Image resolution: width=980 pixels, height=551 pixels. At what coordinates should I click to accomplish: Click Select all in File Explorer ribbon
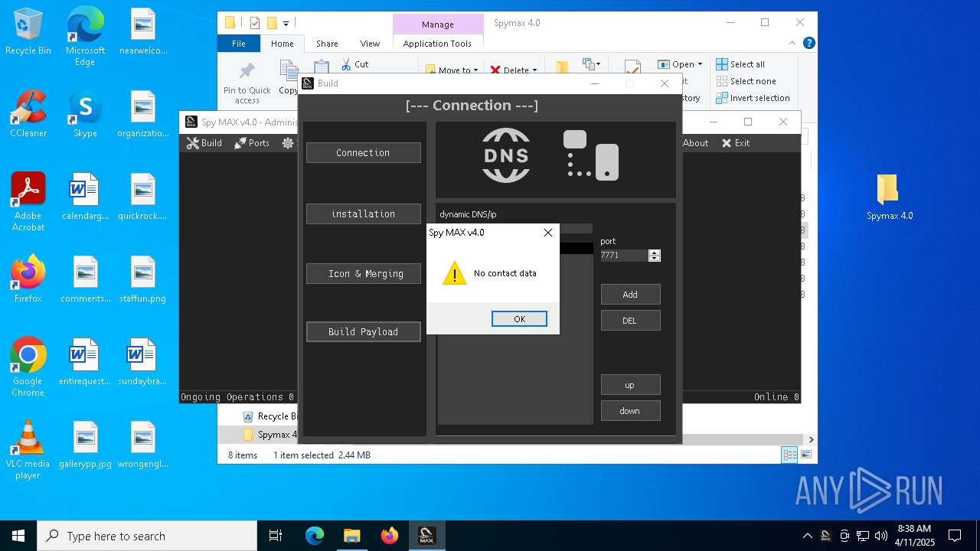pyautogui.click(x=740, y=64)
